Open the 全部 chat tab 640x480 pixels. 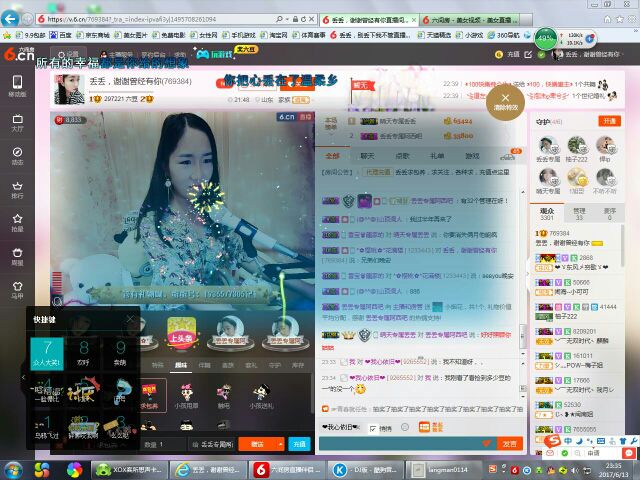[332, 156]
